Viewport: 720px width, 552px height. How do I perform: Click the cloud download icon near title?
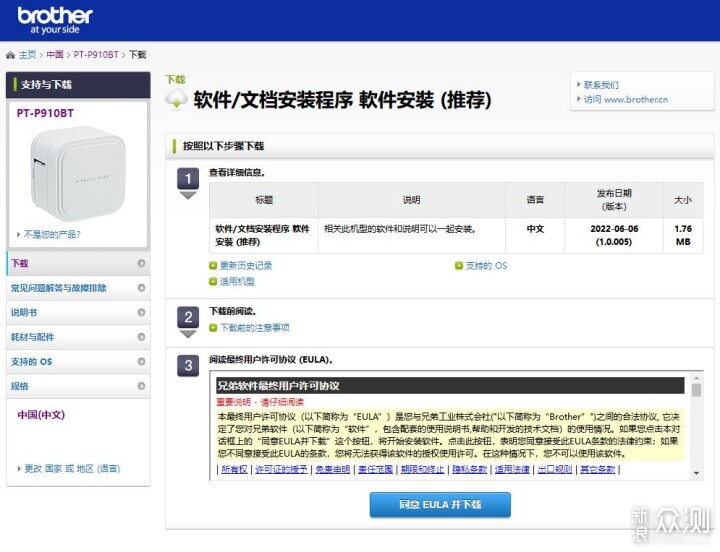177,99
